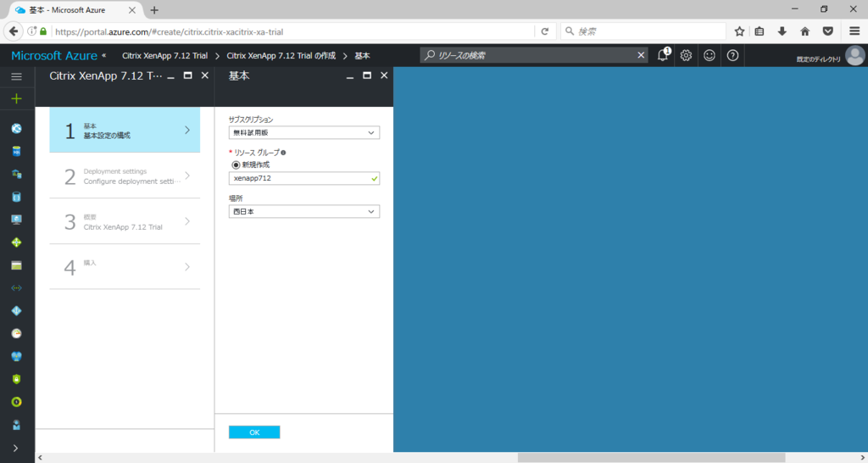Click site identity lock icon in address bar
This screenshot has height=463, width=868.
(x=43, y=31)
